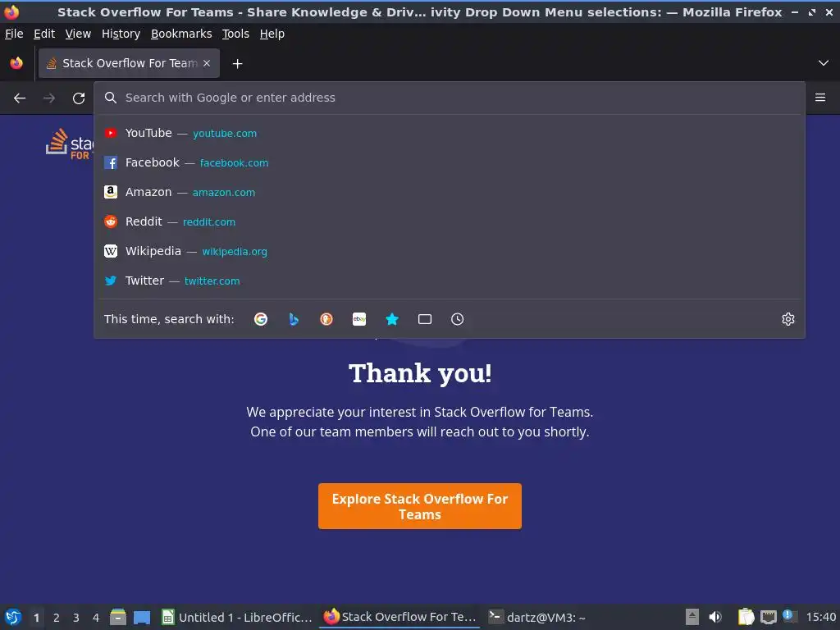Screen dimensions: 840x630
Task: Click the Stack Overflow logo on page
Action: pos(70,143)
